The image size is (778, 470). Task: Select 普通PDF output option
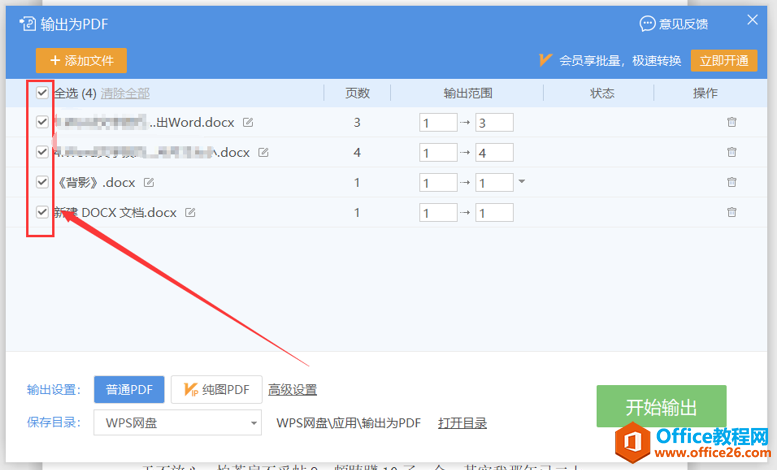pos(129,390)
